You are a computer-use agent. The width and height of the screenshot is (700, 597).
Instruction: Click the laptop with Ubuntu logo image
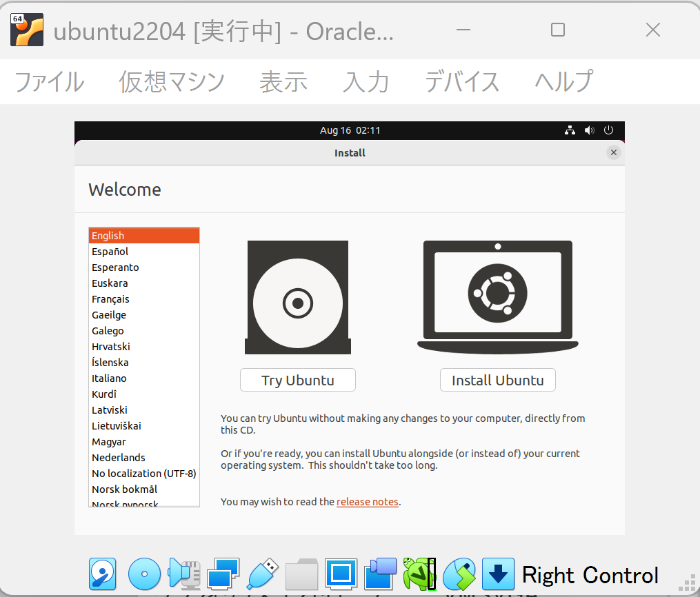tap(498, 298)
